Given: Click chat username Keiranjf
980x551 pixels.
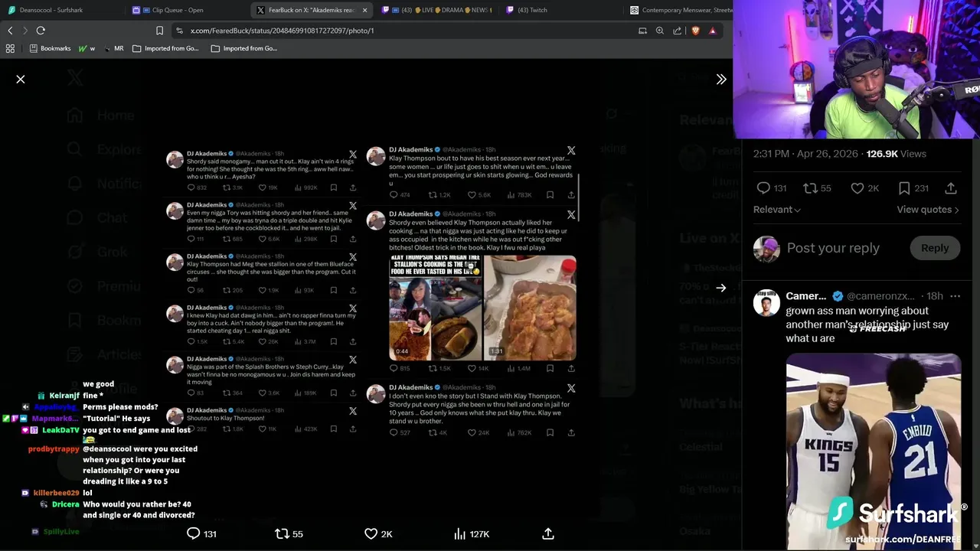Looking at the screenshot, I should (64, 396).
